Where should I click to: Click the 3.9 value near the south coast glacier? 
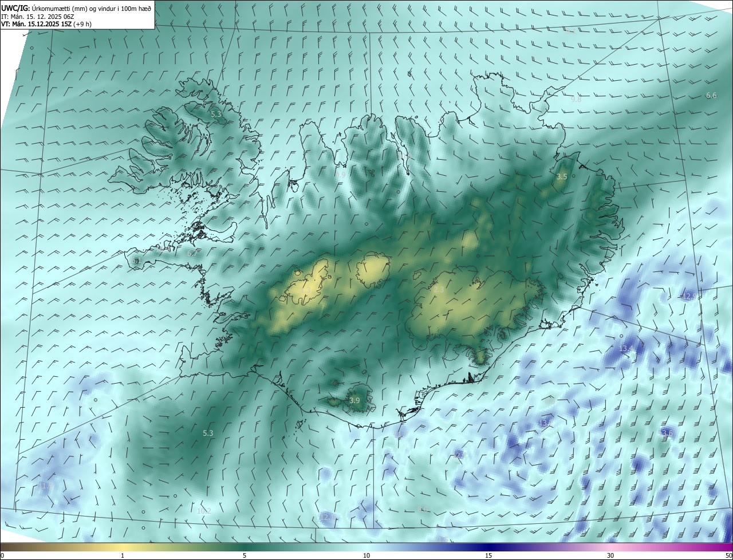point(354,400)
